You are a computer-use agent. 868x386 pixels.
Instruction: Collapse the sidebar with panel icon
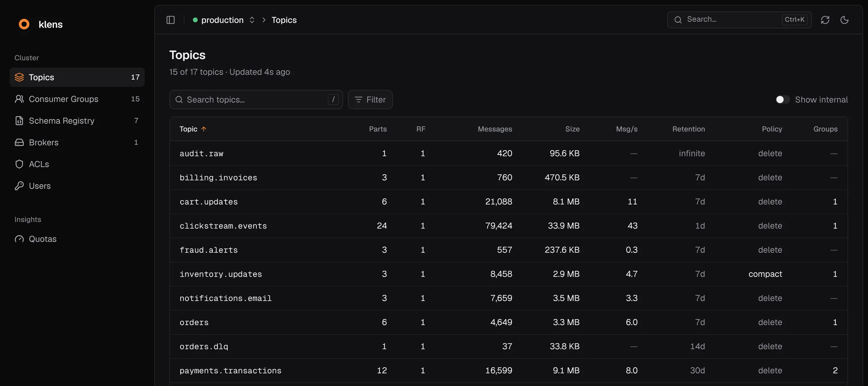(x=171, y=20)
